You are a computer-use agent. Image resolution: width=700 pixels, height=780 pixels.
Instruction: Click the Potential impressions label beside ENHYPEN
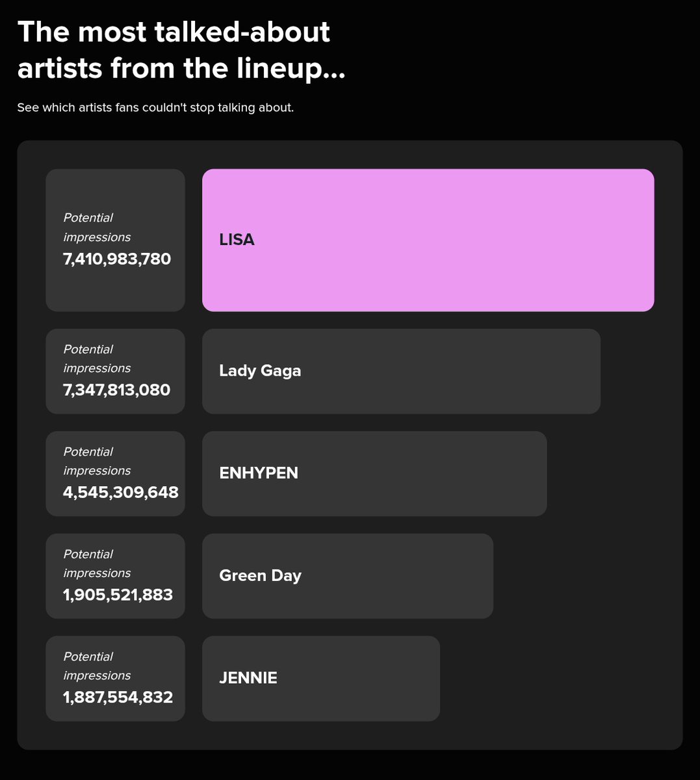[97, 461]
